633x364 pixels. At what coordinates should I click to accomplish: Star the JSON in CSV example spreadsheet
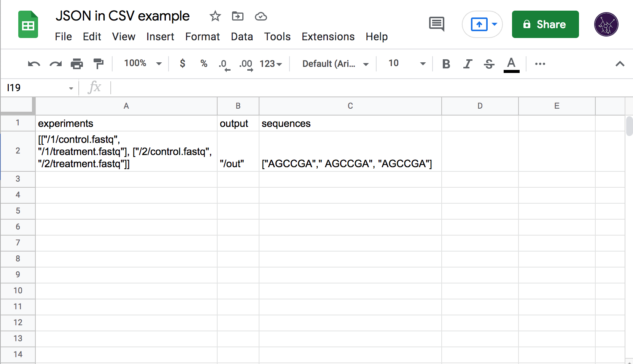[215, 16]
